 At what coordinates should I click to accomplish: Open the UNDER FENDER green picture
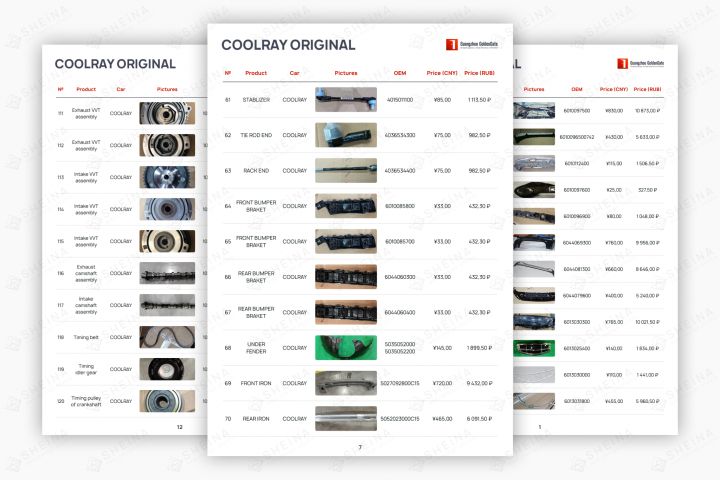[346, 348]
